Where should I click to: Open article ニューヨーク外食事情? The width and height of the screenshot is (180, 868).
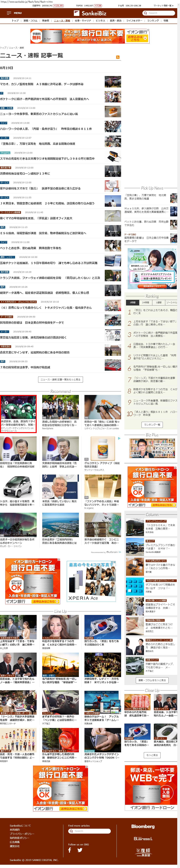tap(39, 114)
